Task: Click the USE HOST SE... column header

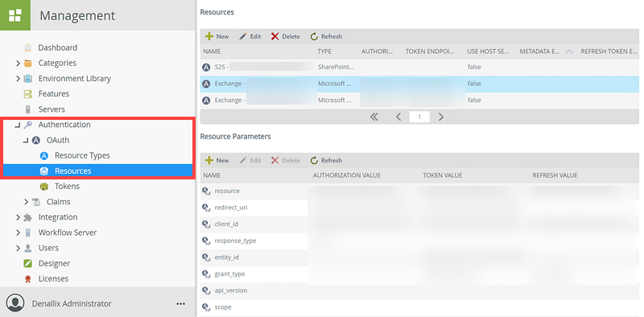Action: pyautogui.click(x=488, y=51)
